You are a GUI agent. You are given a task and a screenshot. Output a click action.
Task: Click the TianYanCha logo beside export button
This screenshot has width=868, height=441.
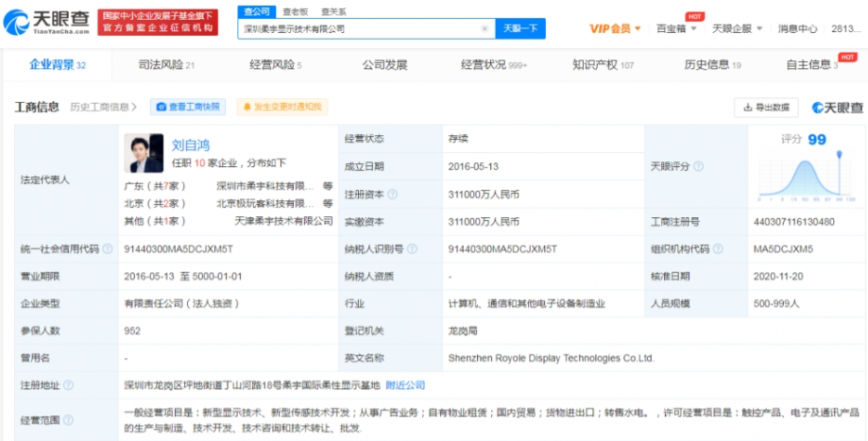[x=838, y=108]
